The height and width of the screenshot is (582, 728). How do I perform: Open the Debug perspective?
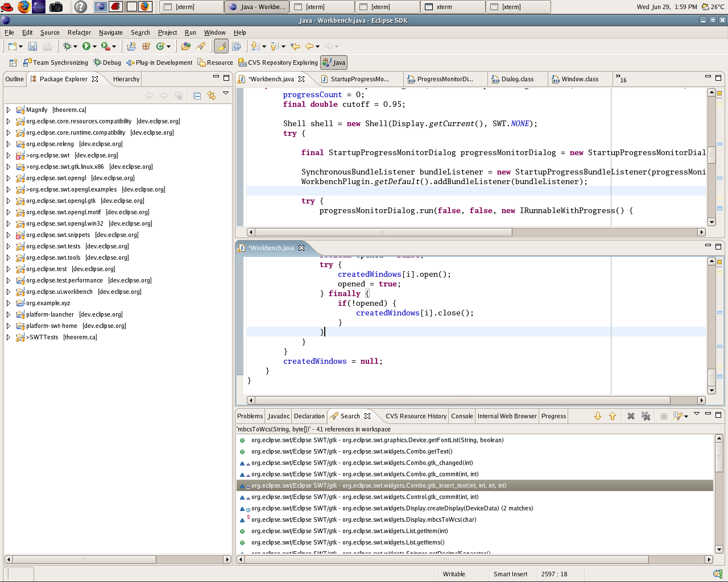[107, 63]
